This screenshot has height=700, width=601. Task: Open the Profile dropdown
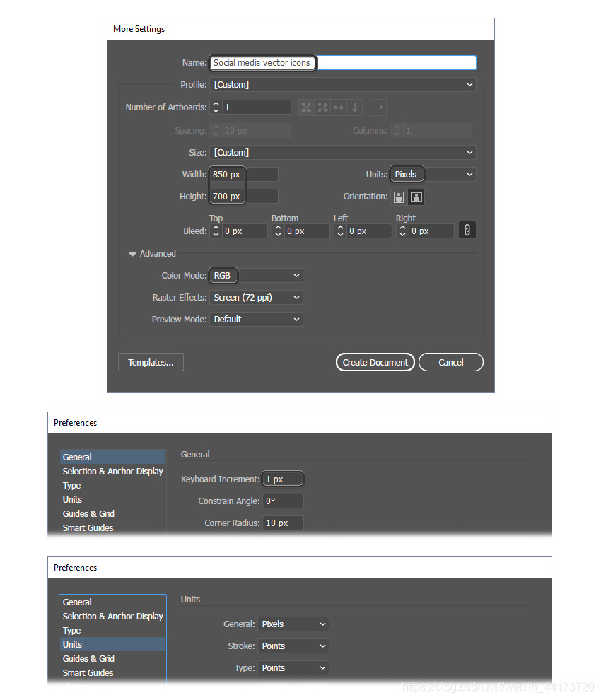pos(342,84)
